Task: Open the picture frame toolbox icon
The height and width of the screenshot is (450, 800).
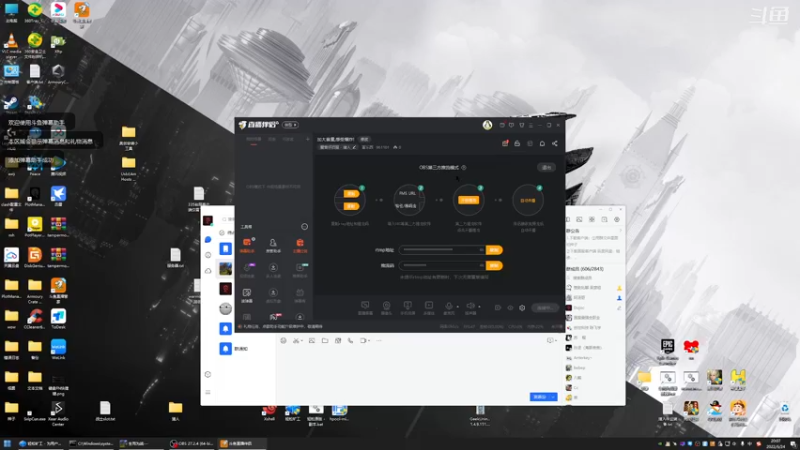Action: point(247,293)
